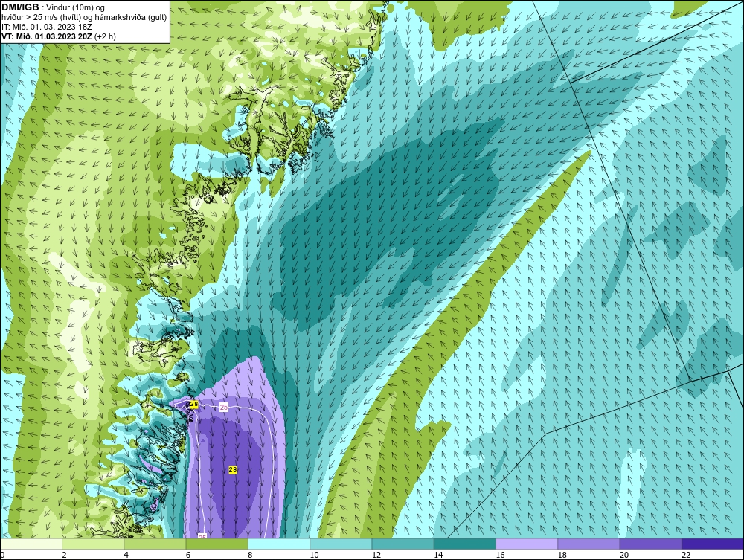744x560 pixels.
Task: Pick the 16–18 m/s lavender legend swatch
Action: pos(527,544)
